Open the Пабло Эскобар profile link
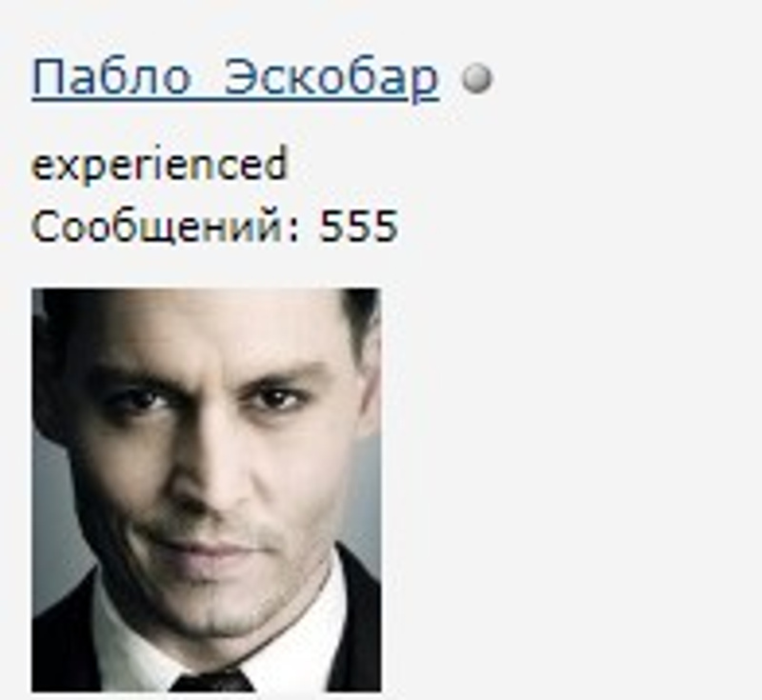 (235, 78)
